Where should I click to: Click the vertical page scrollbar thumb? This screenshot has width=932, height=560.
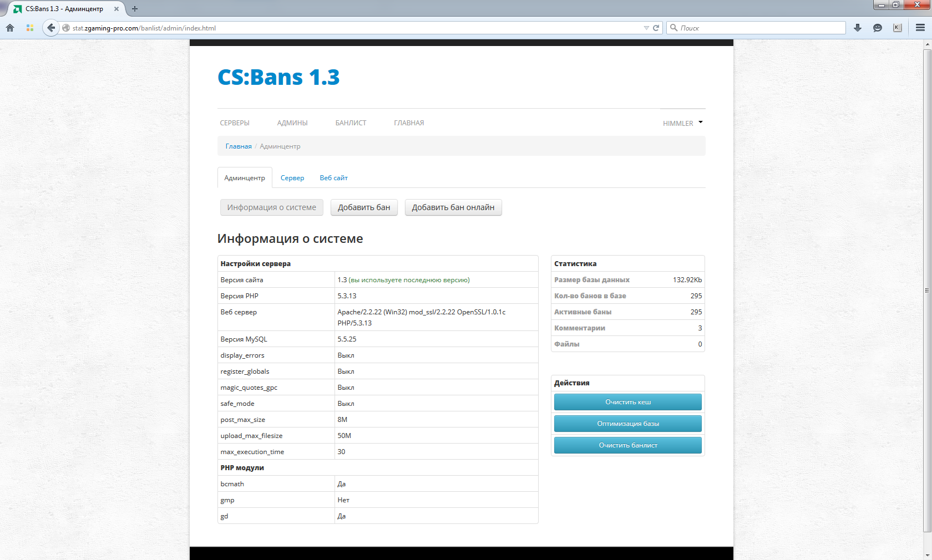(x=927, y=290)
